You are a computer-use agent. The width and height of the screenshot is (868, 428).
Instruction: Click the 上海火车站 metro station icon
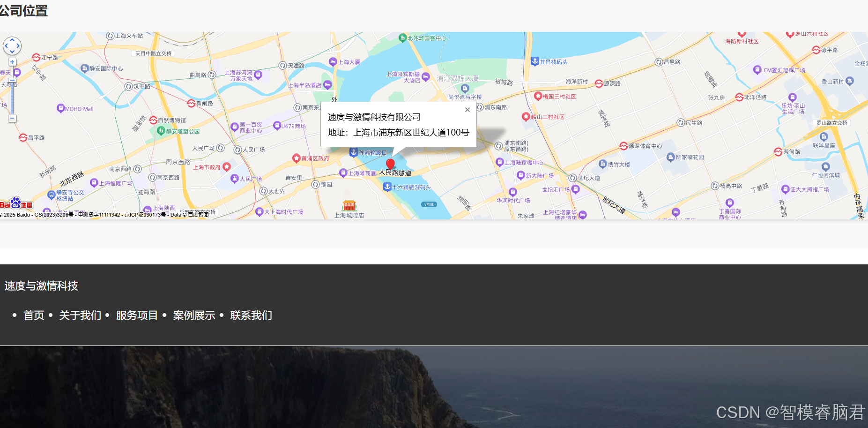[x=111, y=36]
